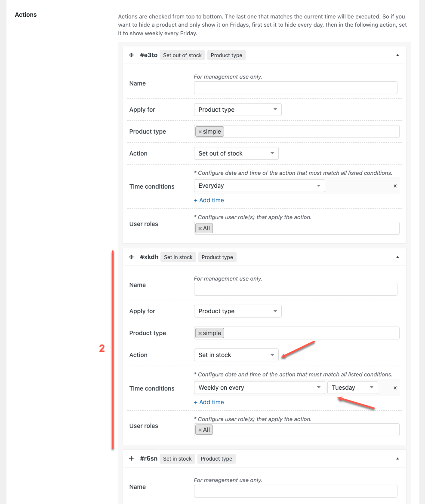Collapse the #e3to action panel

(x=397, y=55)
